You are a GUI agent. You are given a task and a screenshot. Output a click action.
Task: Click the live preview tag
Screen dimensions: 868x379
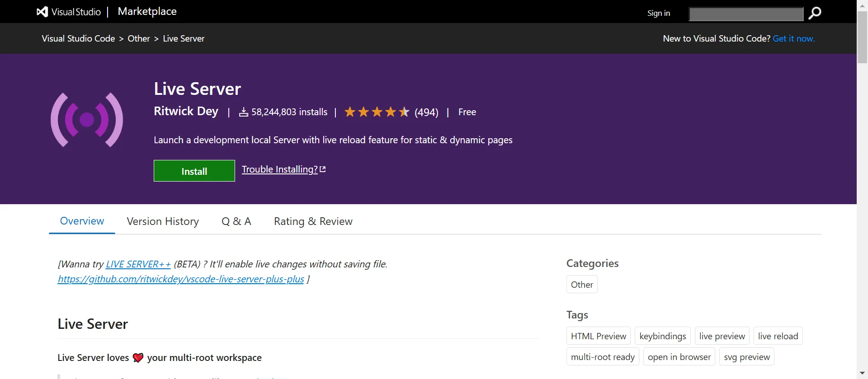click(722, 336)
